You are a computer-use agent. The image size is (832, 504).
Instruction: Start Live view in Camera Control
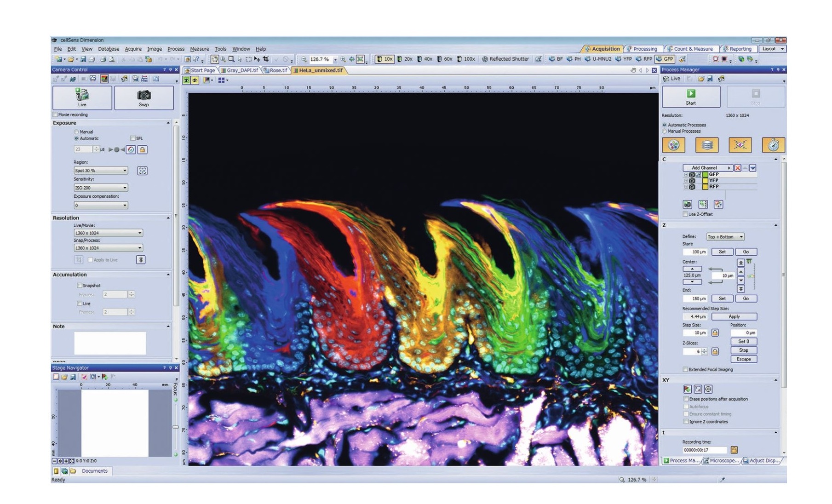(x=83, y=97)
